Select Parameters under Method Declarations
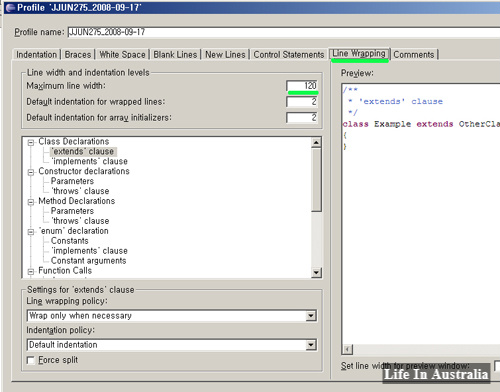 point(72,211)
